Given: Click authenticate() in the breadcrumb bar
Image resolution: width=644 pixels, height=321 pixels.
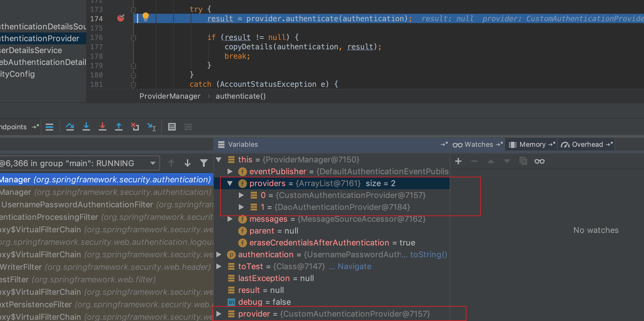Looking at the screenshot, I should coord(241,96).
